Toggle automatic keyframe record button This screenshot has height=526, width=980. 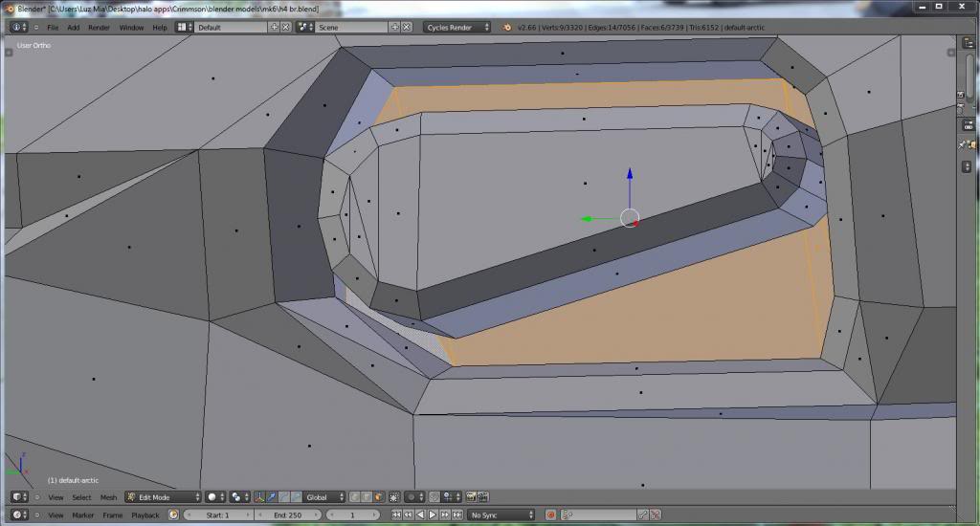point(549,515)
